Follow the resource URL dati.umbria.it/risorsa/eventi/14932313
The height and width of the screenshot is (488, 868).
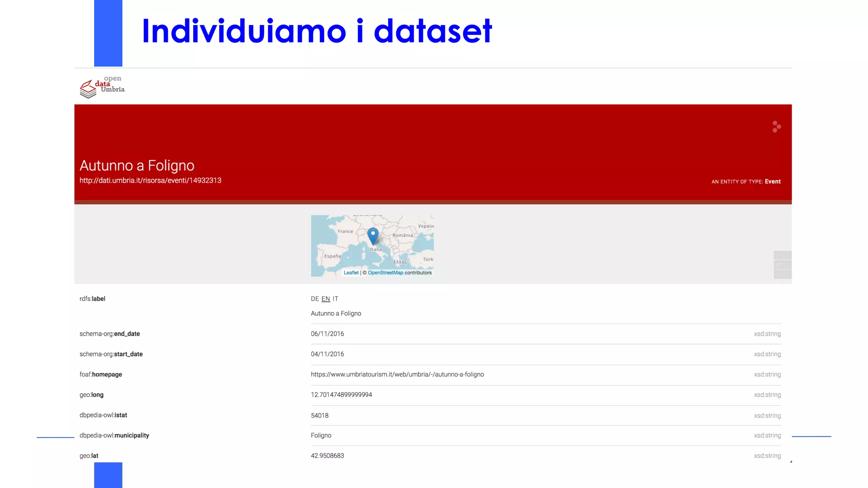tap(150, 180)
